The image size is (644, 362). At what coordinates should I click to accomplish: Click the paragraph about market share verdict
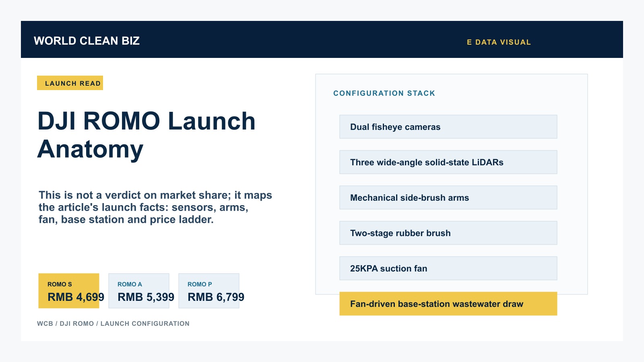click(x=155, y=207)
